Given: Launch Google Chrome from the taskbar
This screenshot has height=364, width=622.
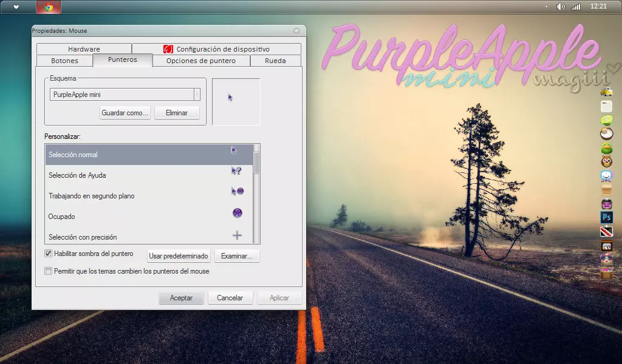Looking at the screenshot, I should [48, 7].
